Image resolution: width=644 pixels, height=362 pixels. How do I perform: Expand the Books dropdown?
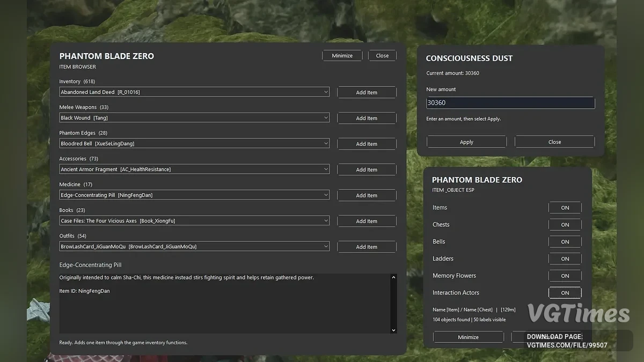click(x=194, y=221)
